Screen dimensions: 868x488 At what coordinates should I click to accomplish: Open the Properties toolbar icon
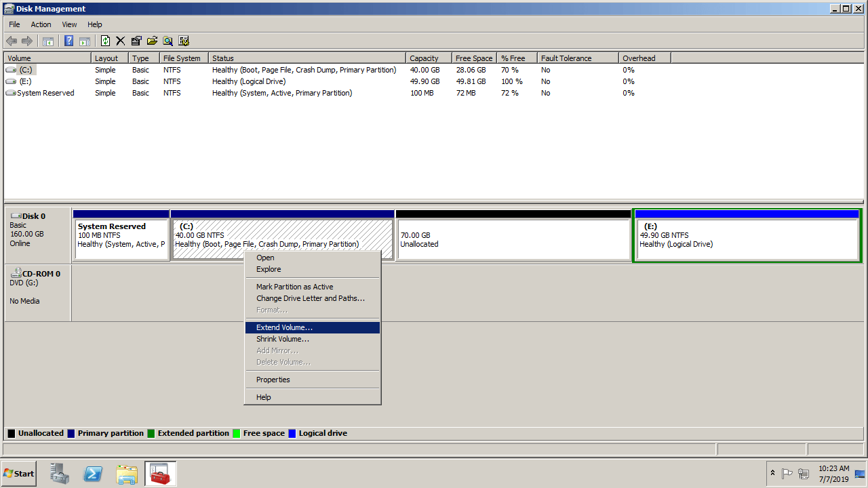click(x=136, y=41)
